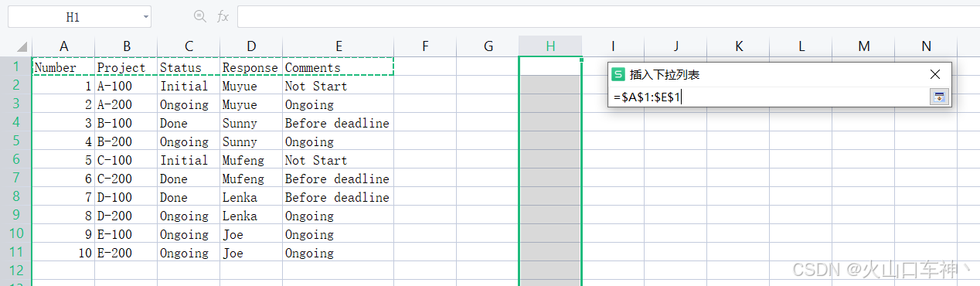
Task: Click Lenka in the D-100 row
Action: click(x=252, y=197)
